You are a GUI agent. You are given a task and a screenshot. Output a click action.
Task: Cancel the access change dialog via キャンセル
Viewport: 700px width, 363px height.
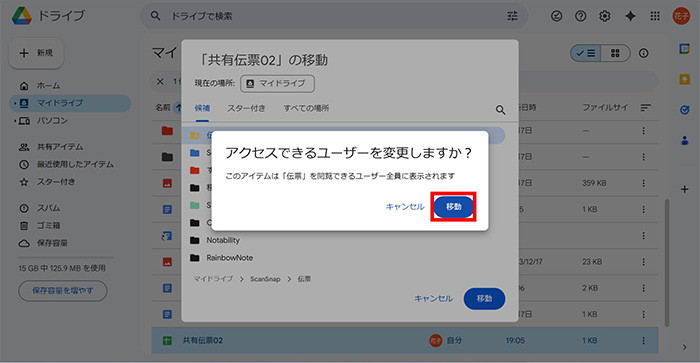point(405,207)
